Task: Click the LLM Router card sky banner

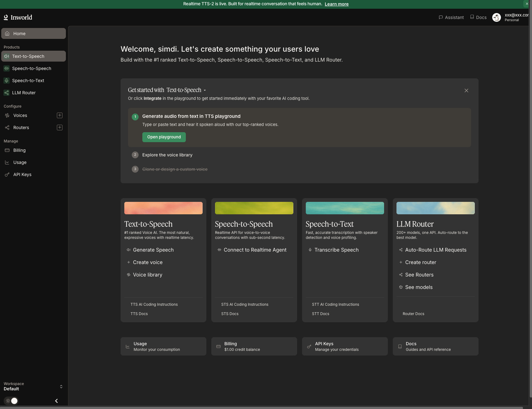Action: [436, 208]
